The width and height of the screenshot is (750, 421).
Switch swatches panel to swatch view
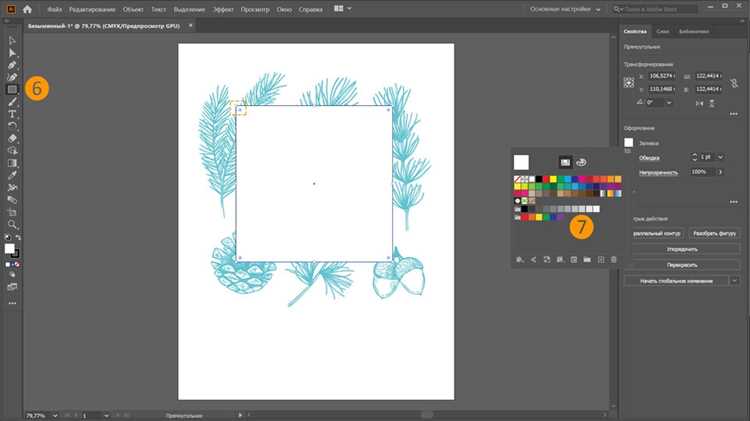565,162
